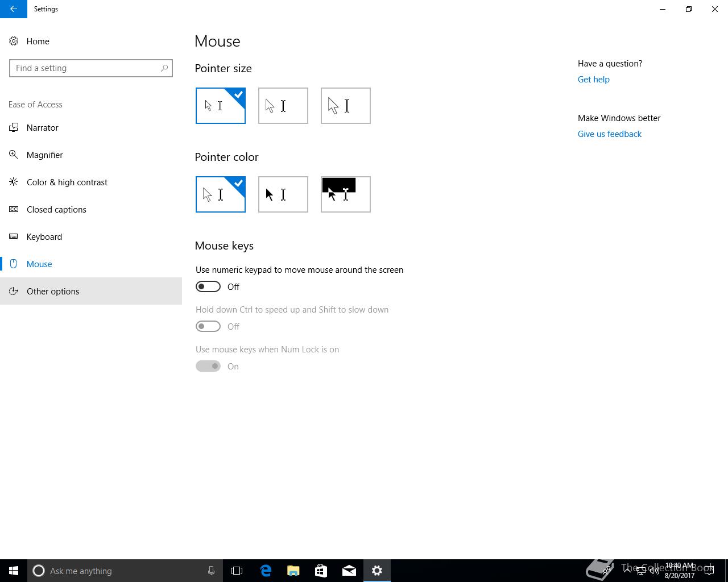
Task: Restore down the Settings window
Action: [689, 9]
